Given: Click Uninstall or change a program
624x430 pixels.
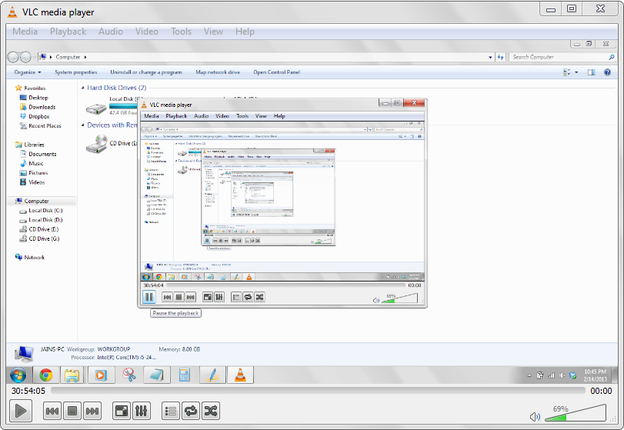Looking at the screenshot, I should (146, 72).
